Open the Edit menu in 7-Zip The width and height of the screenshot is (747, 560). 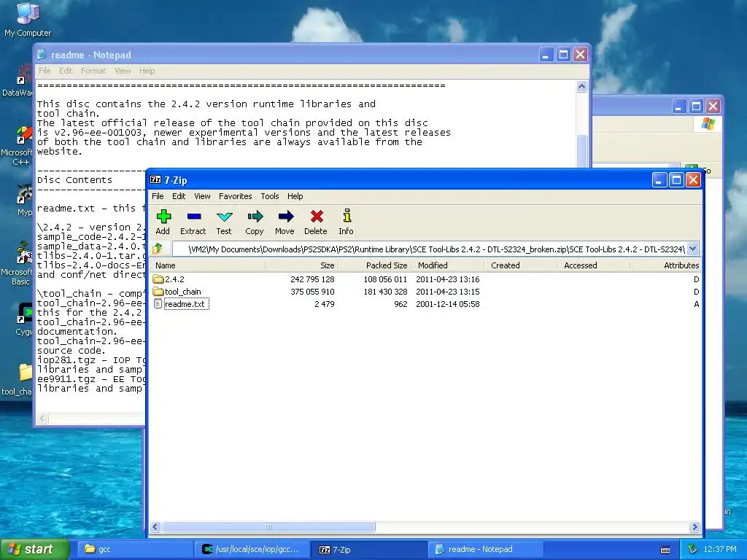179,196
